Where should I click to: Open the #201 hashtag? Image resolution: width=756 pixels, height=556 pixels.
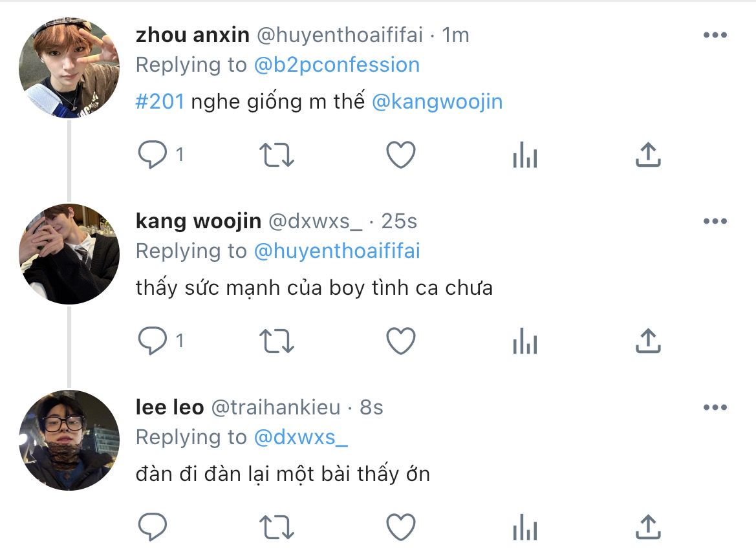coord(160,102)
